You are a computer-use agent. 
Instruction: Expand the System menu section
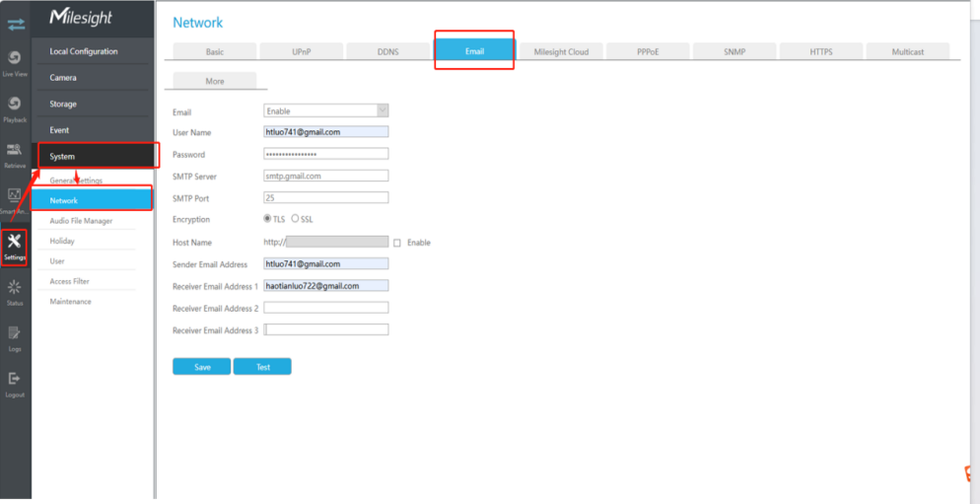(x=93, y=156)
